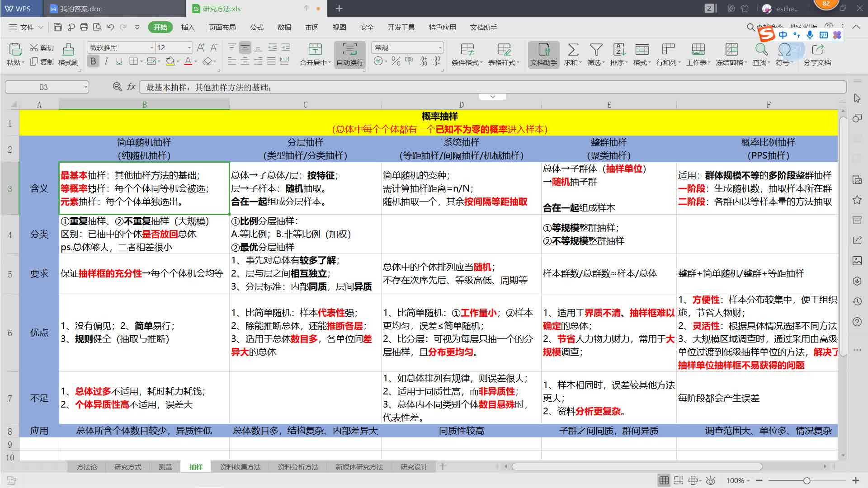868x488 pixels.
Task: Switch to the 插入 ribbon tab
Action: (x=188, y=27)
